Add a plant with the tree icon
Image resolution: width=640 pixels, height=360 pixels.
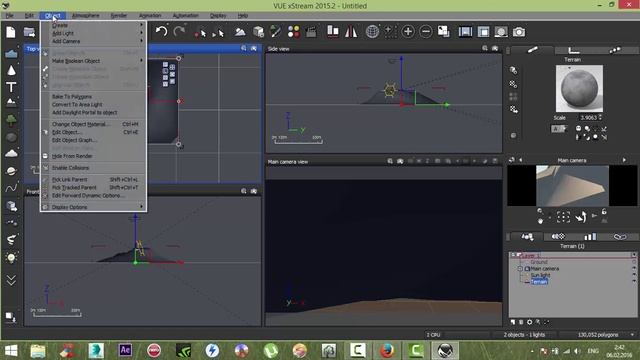pos(11,120)
